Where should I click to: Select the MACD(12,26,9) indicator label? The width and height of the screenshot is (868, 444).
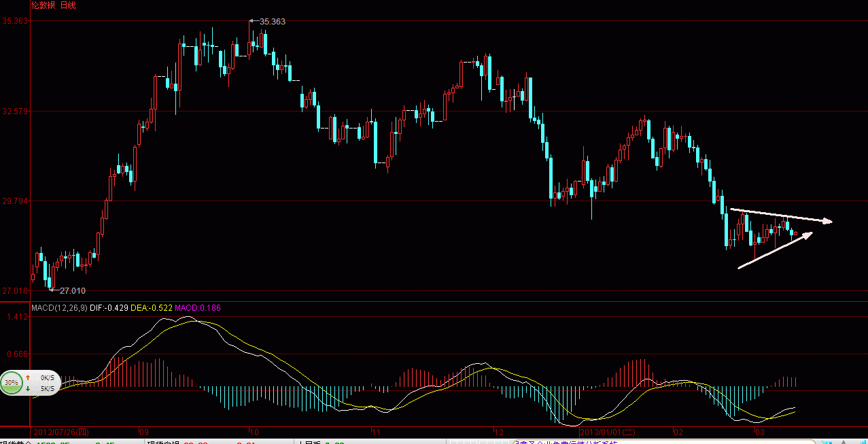tap(59, 308)
